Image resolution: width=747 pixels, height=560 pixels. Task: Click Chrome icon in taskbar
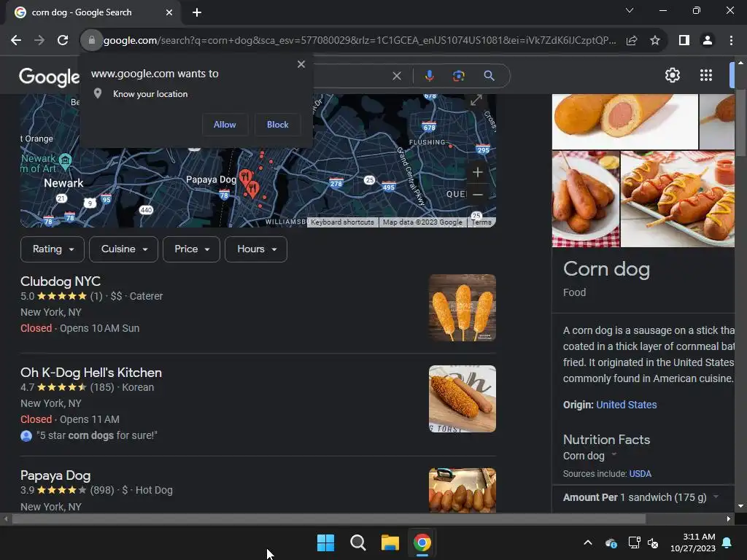pyautogui.click(x=422, y=542)
